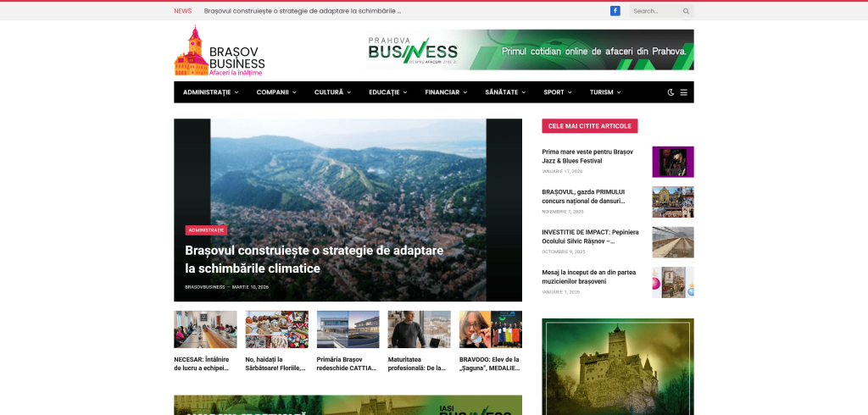Open the Sănătate menu item
The height and width of the screenshot is (415, 868).
502,92
